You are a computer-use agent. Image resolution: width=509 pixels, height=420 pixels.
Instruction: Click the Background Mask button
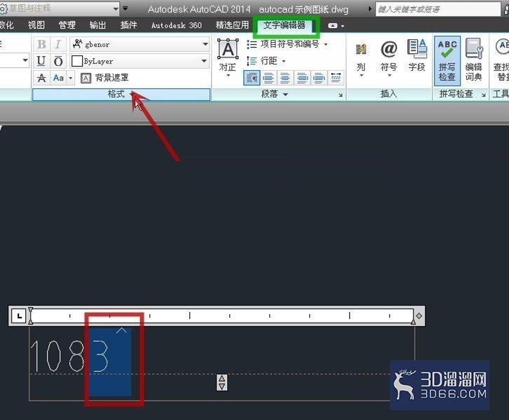[104, 78]
